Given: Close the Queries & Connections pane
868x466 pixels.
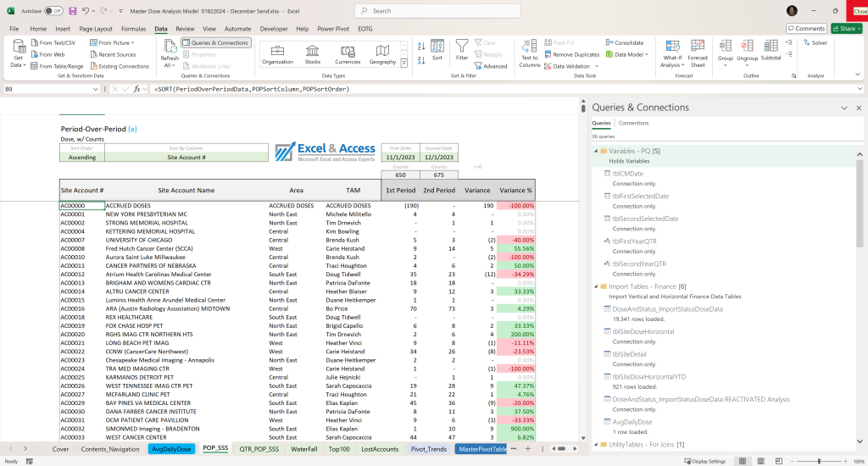Looking at the screenshot, I should (860, 108).
